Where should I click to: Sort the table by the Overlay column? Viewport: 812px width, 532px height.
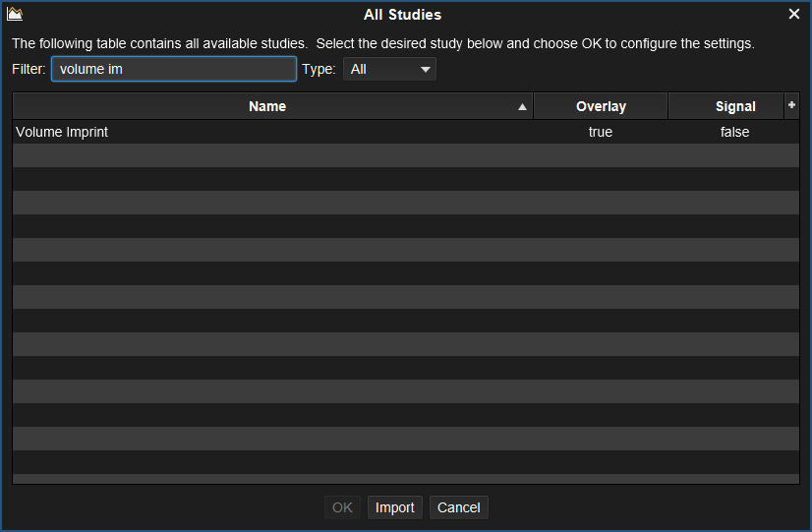coord(601,106)
